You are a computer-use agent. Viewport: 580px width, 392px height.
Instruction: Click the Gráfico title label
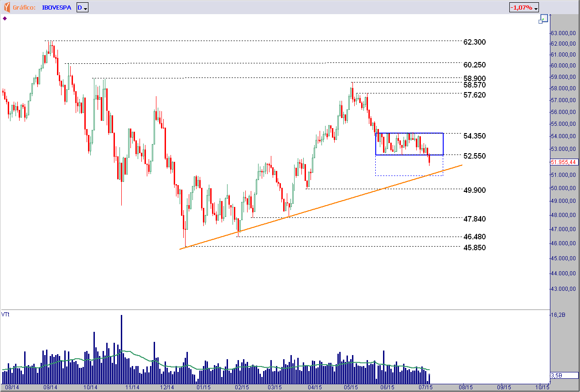(x=24, y=8)
